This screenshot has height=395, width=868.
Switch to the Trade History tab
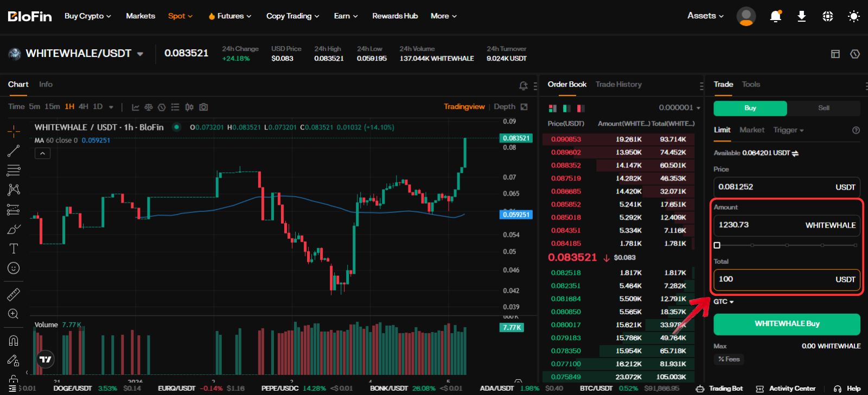click(618, 85)
